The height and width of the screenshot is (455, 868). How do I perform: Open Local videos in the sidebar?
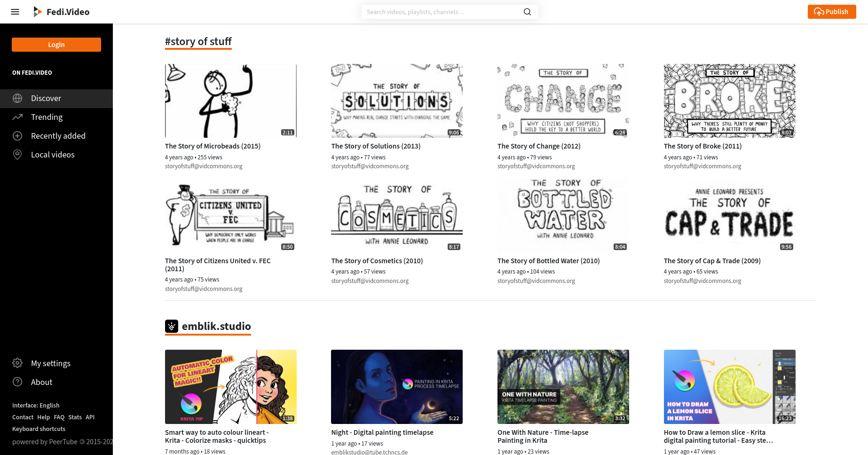pyautogui.click(x=56, y=155)
